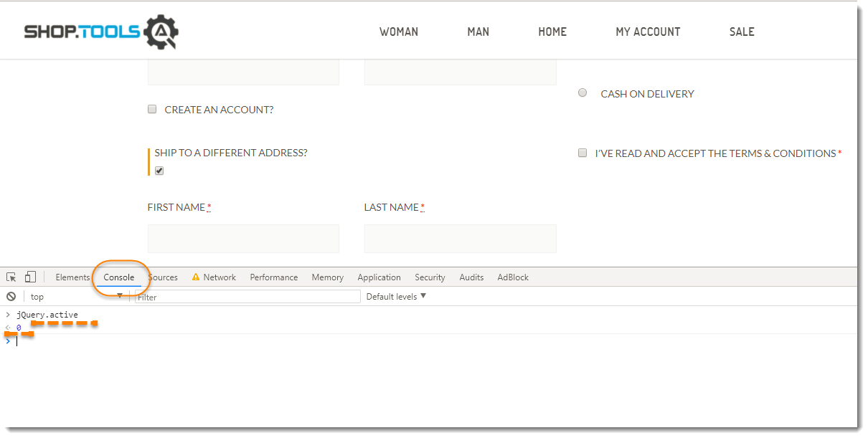This screenshot has width=868, height=438.
Task: Select Cash on Delivery radio button
Action: pos(582,93)
